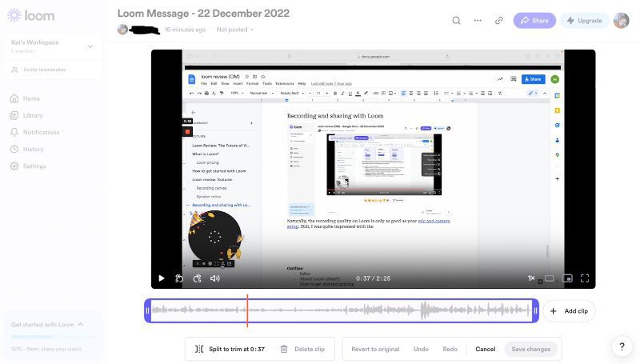Click the purple Share button
Image resolution: width=640 pixels, height=364 pixels.
(534, 21)
